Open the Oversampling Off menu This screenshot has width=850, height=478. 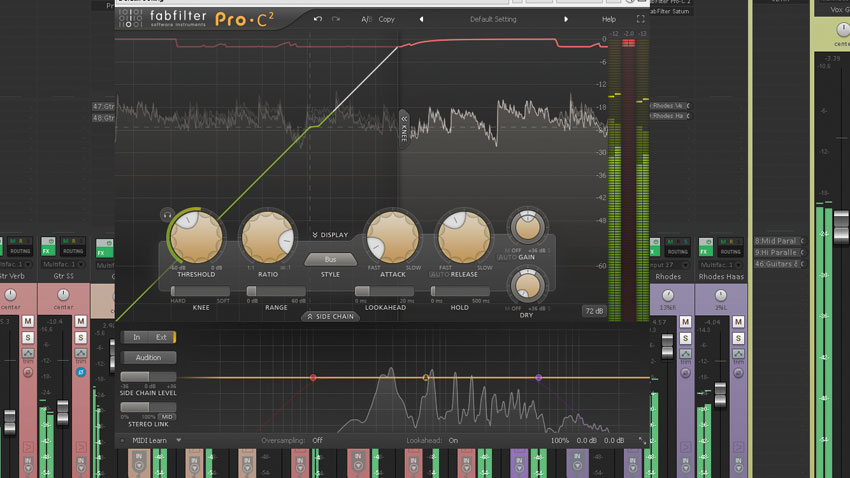tap(317, 441)
